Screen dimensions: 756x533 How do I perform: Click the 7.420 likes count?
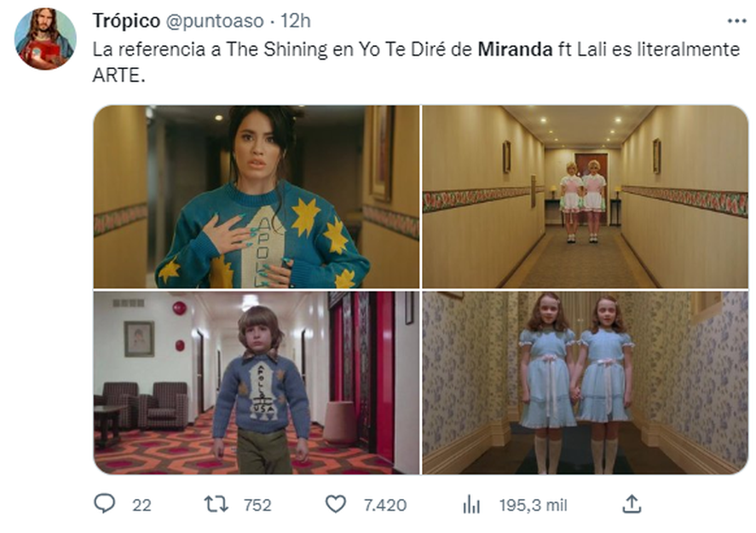click(x=384, y=506)
